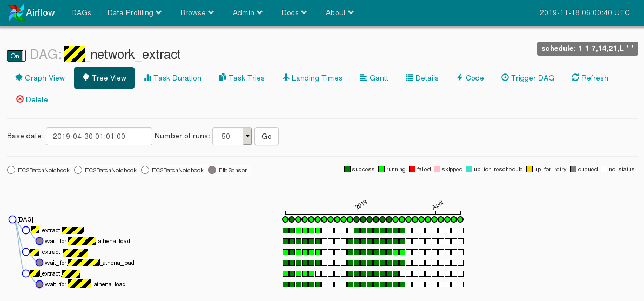
Task: Click the Details list icon
Action: pos(409,78)
